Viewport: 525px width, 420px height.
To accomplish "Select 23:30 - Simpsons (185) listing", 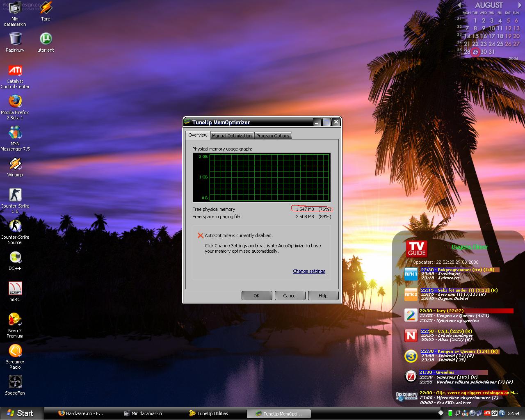I will 448,377.
